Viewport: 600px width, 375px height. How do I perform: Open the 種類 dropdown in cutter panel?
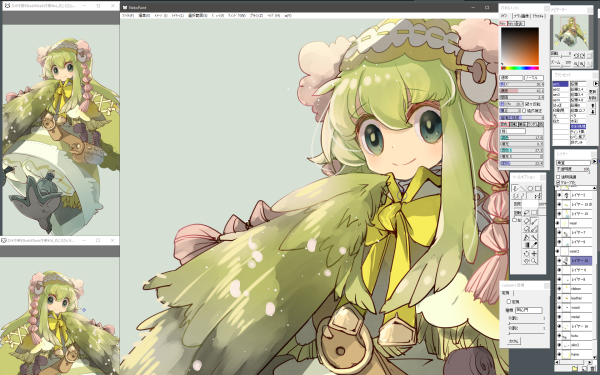(528, 310)
